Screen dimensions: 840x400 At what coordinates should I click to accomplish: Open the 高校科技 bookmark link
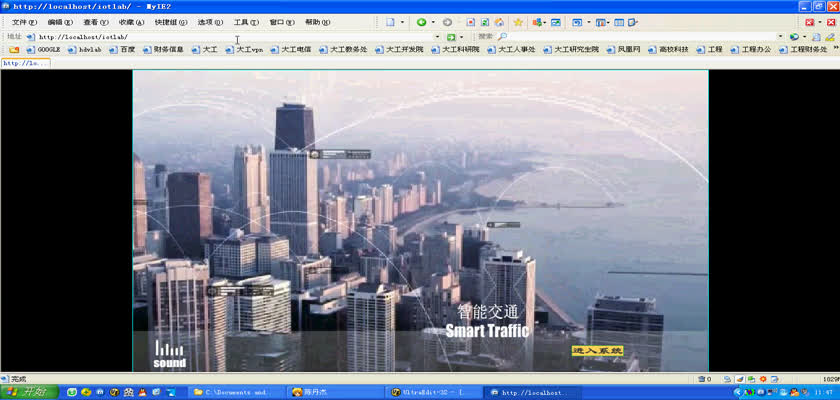click(669, 49)
